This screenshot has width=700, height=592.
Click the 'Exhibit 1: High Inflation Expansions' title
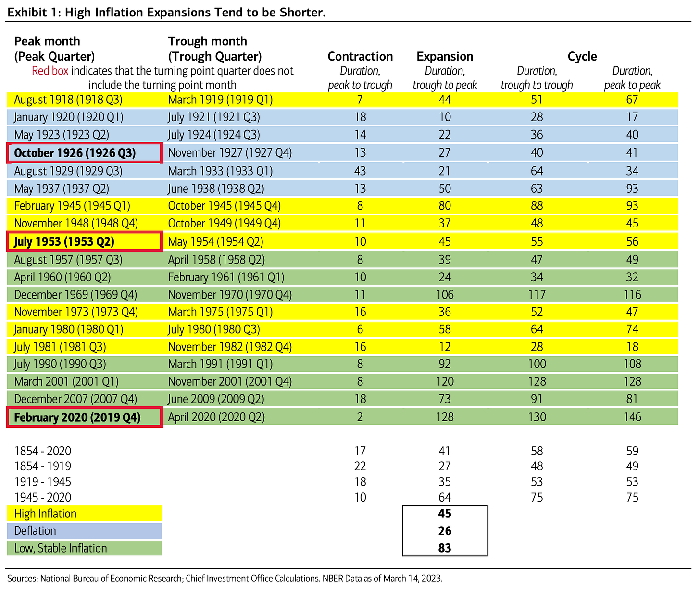[166, 12]
